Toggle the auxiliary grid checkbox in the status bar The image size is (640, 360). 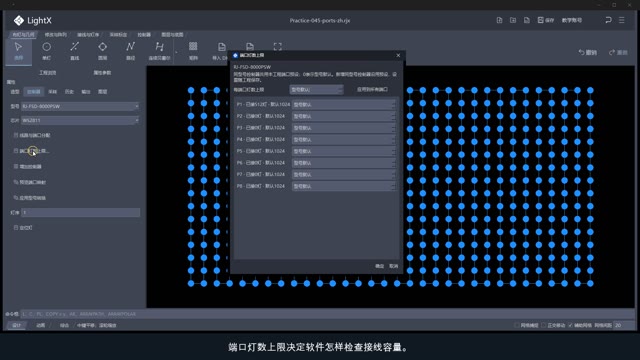coord(570,325)
